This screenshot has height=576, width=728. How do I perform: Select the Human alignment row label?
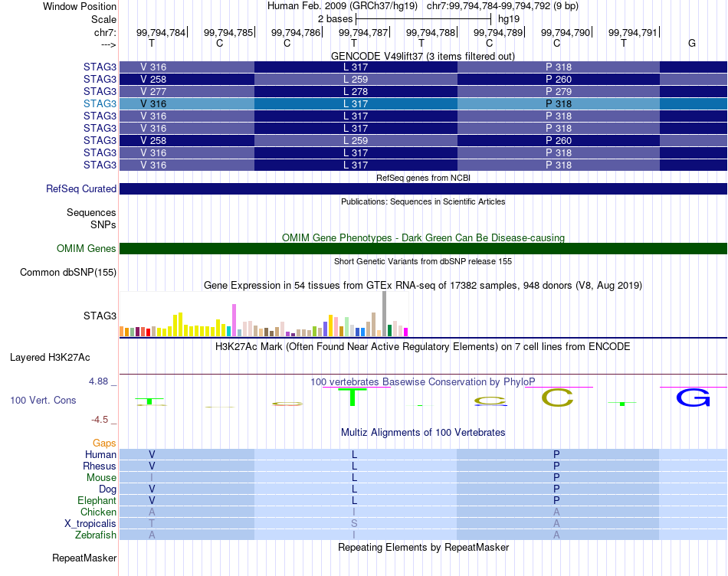coord(100,455)
